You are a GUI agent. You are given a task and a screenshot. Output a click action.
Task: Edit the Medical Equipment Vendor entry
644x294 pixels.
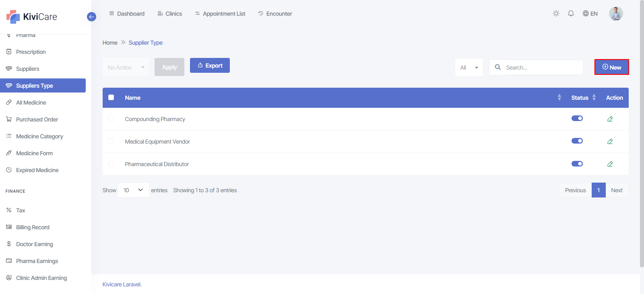click(610, 142)
